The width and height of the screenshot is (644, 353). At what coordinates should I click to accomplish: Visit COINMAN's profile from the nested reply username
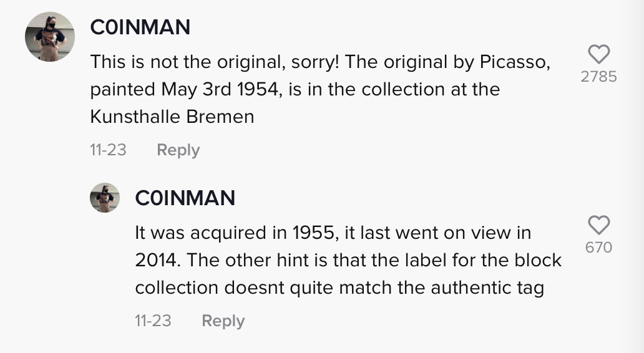185,198
